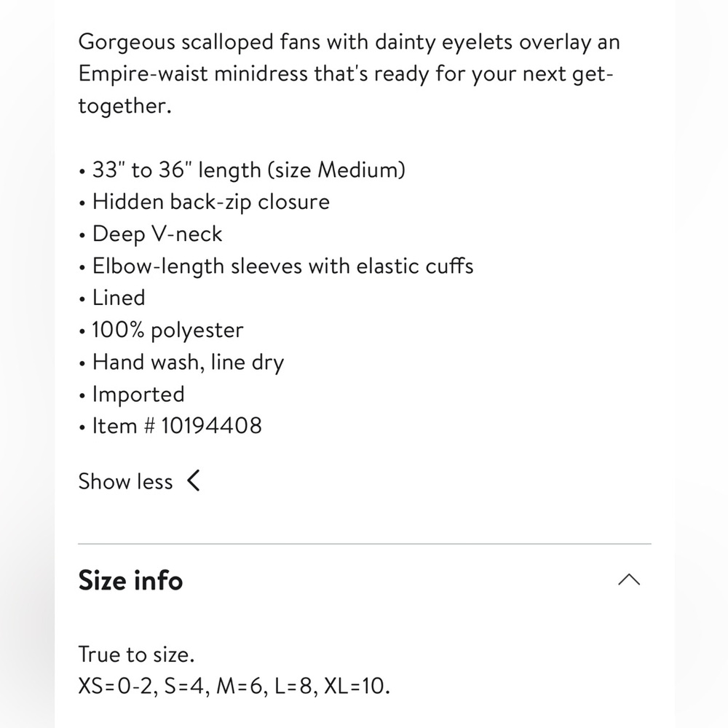Select the Imported bullet item
The width and height of the screenshot is (728, 728).
point(138,394)
